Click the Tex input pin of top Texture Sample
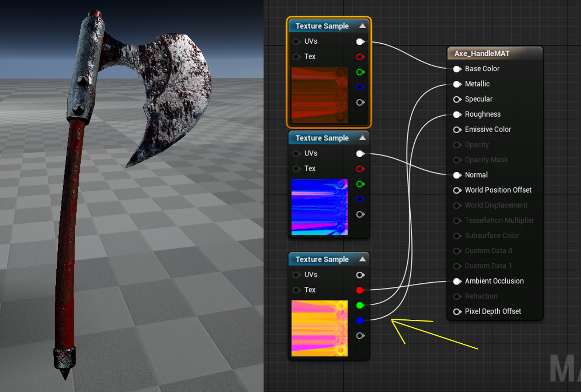Screen dimensions: 582x392 296,57
